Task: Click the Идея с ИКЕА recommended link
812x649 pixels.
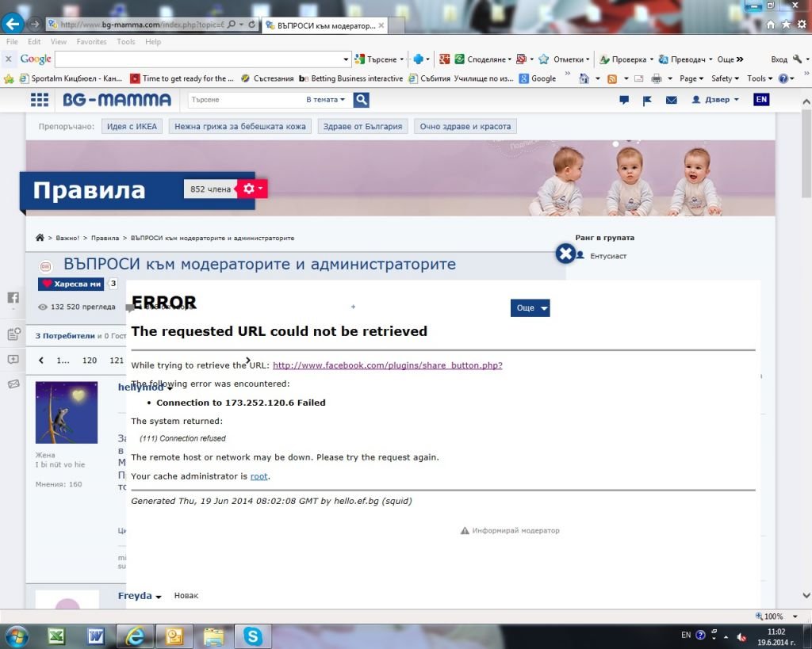Action: coord(132,126)
